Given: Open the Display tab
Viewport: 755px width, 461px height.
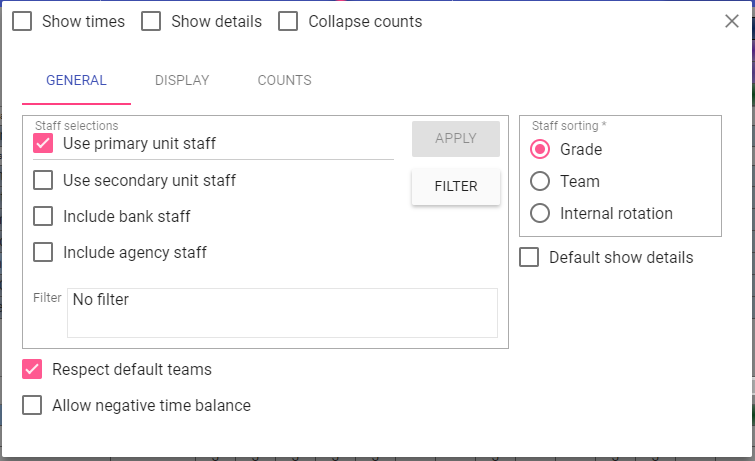Looking at the screenshot, I should (182, 81).
